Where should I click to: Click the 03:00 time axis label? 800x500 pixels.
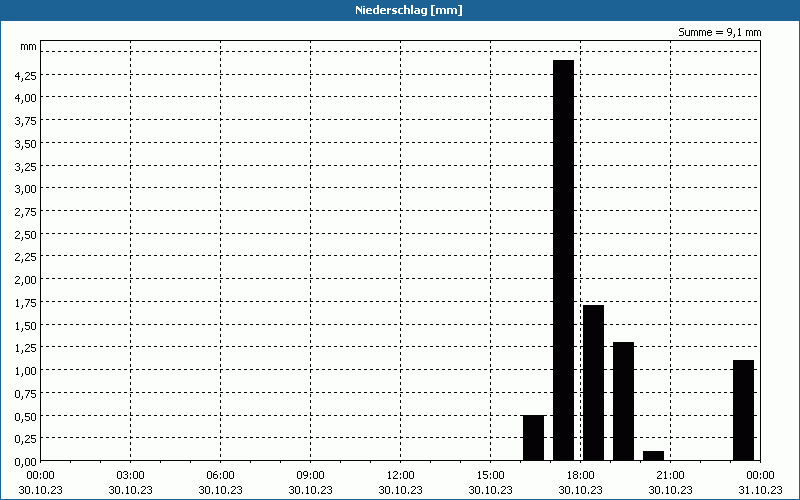tap(131, 476)
